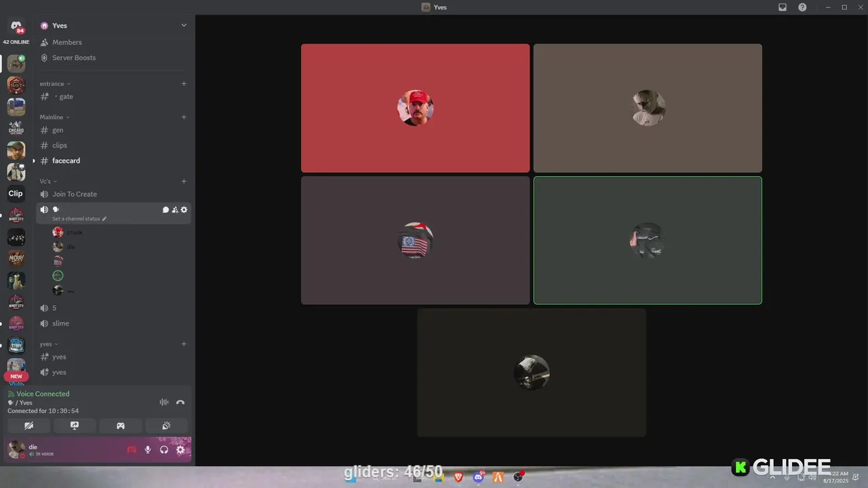The width and height of the screenshot is (868, 488).
Task: Click Voice Connected status text
Action: pos(43,394)
